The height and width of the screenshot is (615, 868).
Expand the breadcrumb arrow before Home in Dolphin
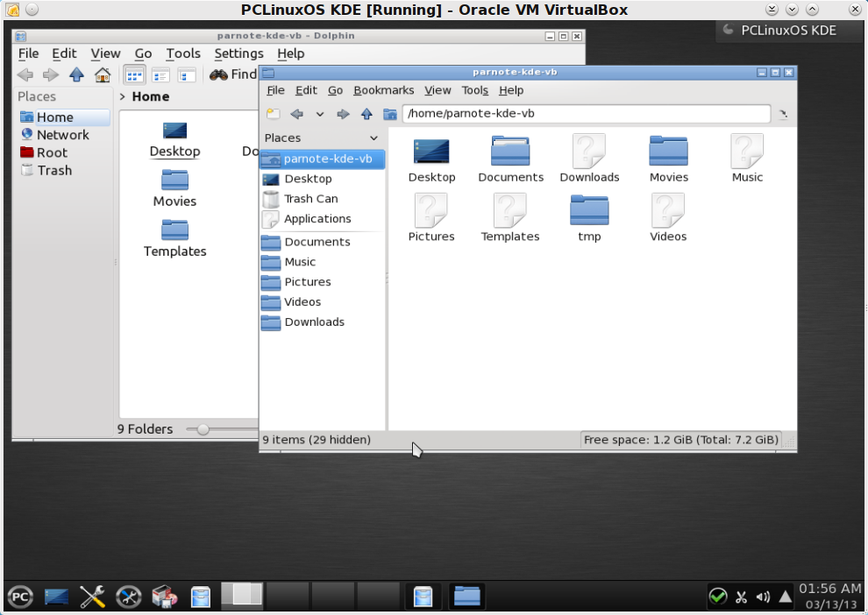123,96
